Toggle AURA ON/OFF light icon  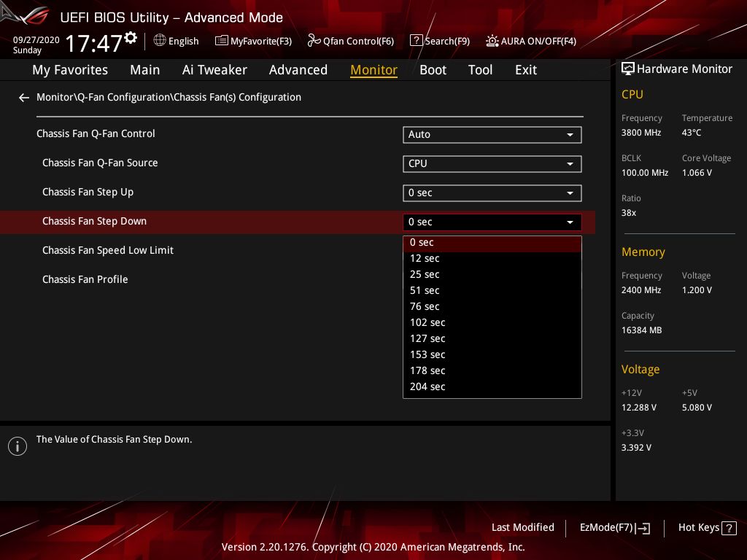coord(492,41)
